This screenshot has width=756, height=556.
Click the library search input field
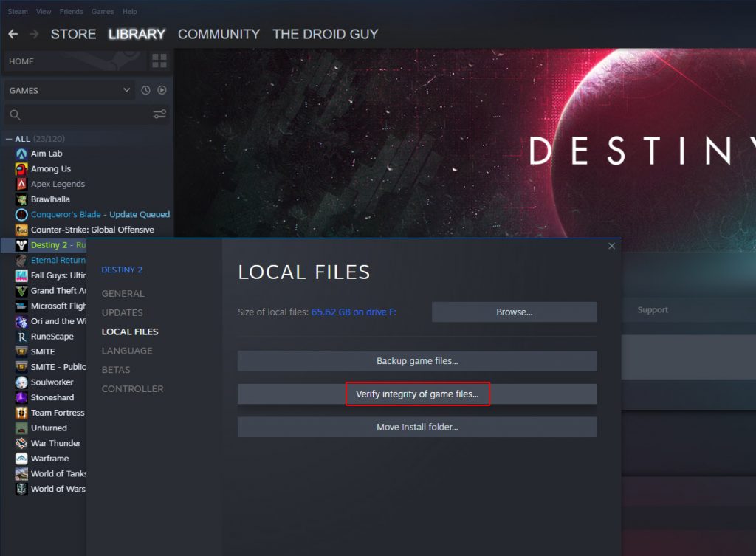pyautogui.click(x=87, y=114)
